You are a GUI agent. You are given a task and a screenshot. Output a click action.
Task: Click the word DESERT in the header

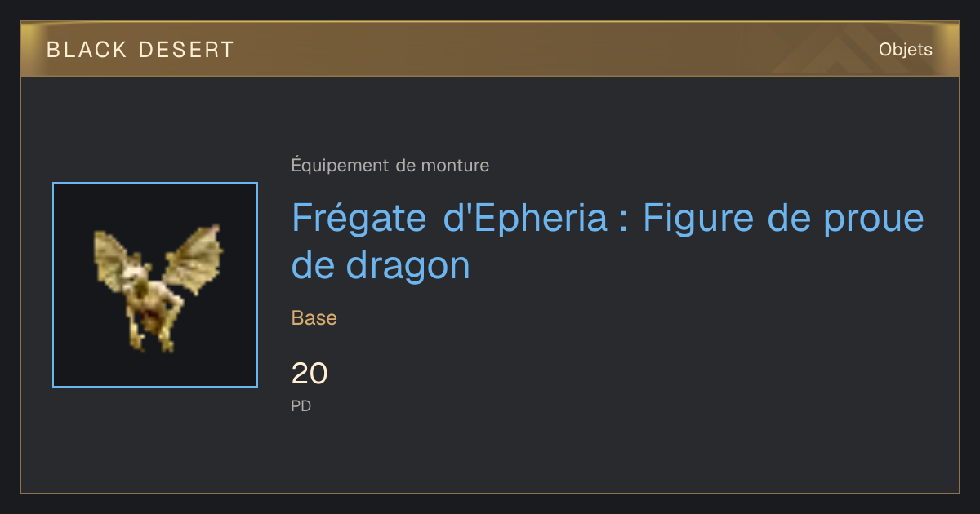pyautogui.click(x=186, y=50)
